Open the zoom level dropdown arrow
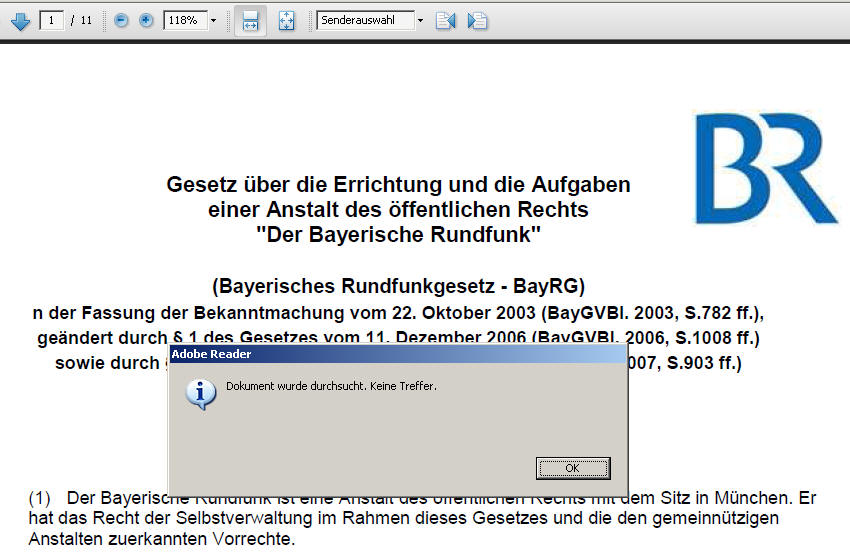The height and width of the screenshot is (557, 850). click(214, 21)
